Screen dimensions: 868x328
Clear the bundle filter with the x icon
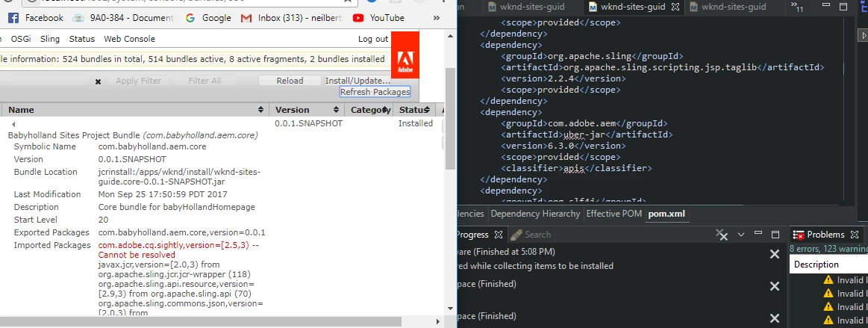click(x=98, y=81)
